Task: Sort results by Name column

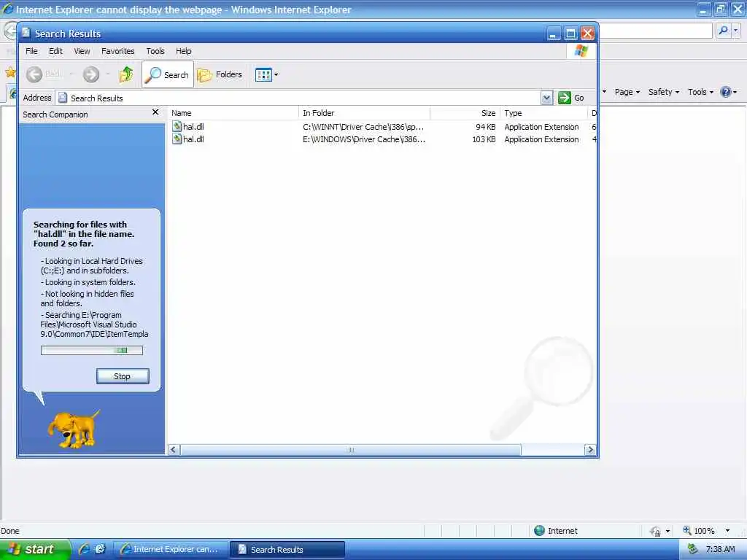Action: (x=233, y=113)
